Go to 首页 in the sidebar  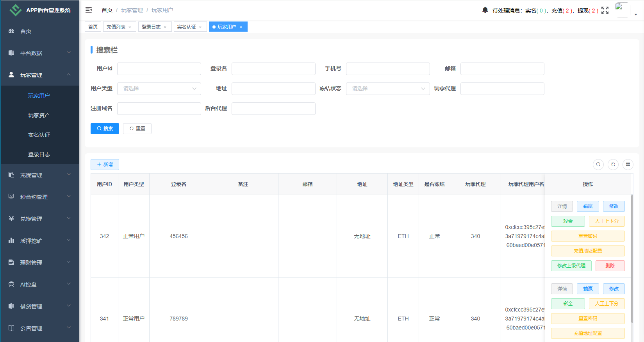[39, 31]
